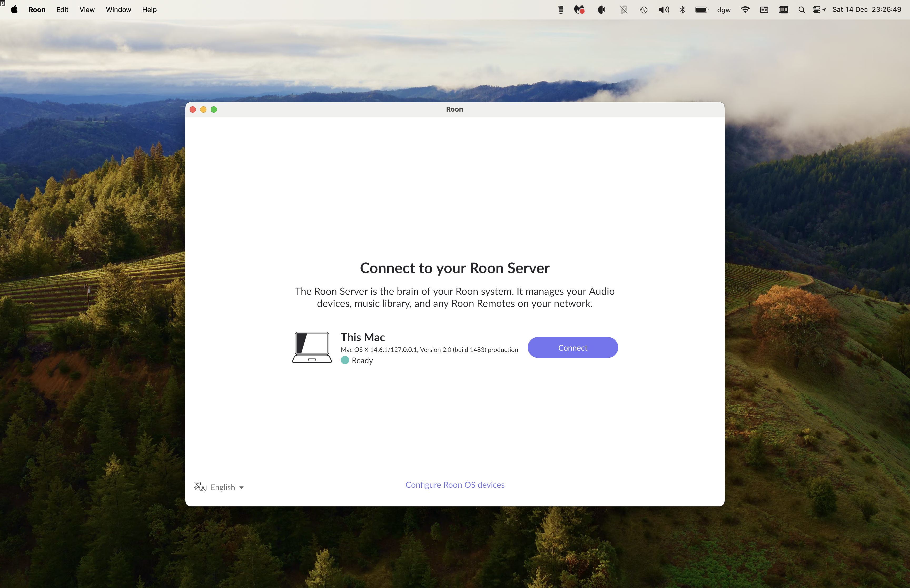This screenshot has width=910, height=588.
Task: Select the This Mac server name
Action: click(x=362, y=337)
